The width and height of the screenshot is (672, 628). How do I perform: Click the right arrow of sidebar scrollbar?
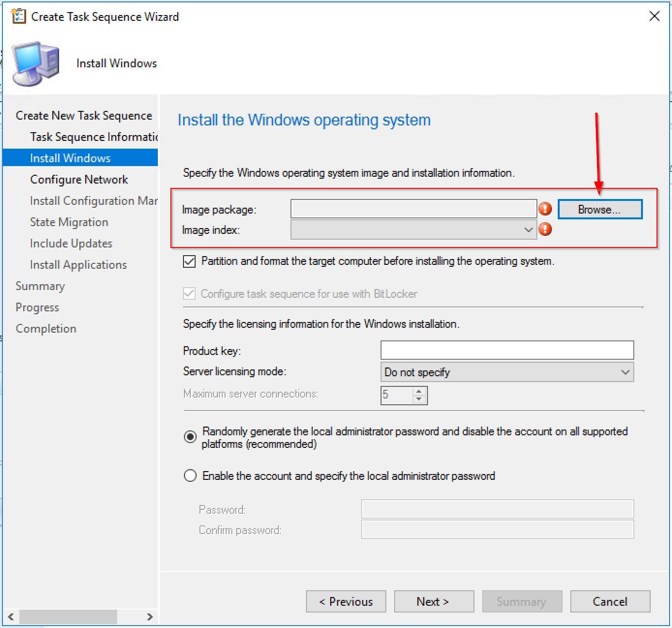[x=150, y=617]
